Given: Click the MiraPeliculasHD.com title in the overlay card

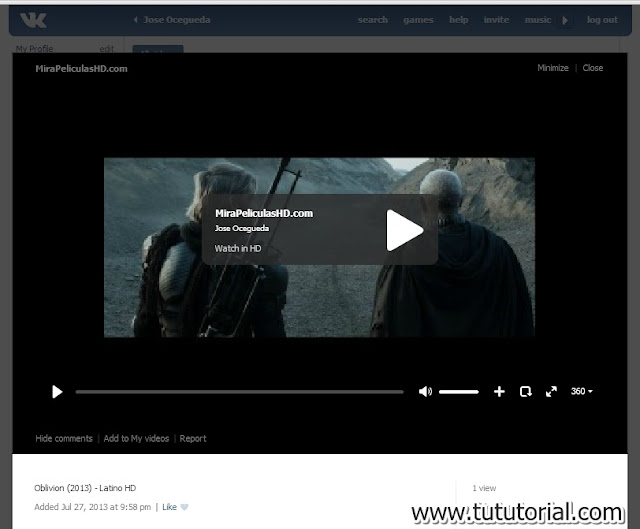Looking at the screenshot, I should (264, 213).
